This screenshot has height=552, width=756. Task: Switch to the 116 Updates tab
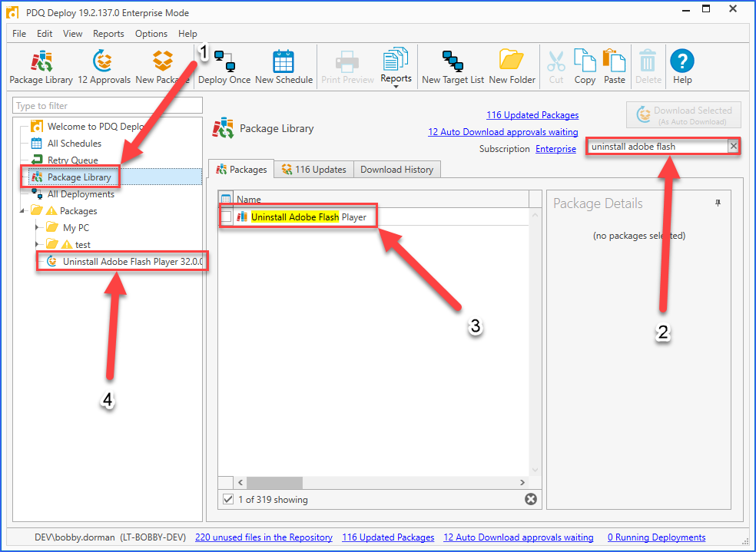pos(314,170)
